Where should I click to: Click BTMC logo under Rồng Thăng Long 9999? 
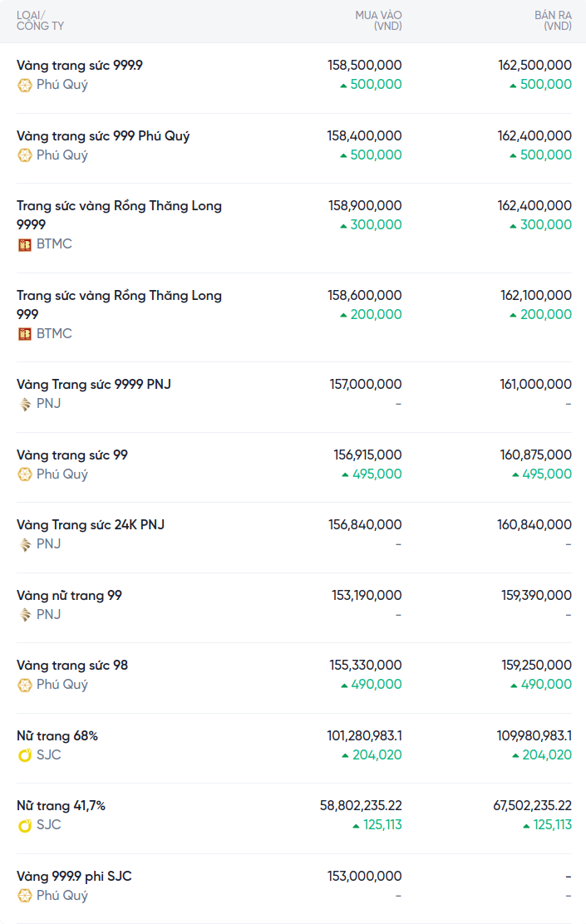25,244
